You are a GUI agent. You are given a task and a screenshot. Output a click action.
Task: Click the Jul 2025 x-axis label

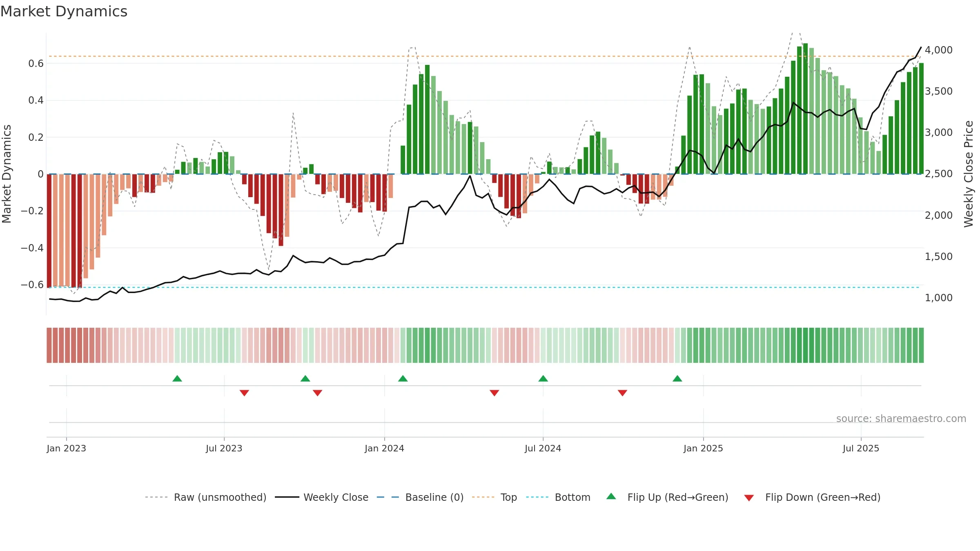(861, 448)
